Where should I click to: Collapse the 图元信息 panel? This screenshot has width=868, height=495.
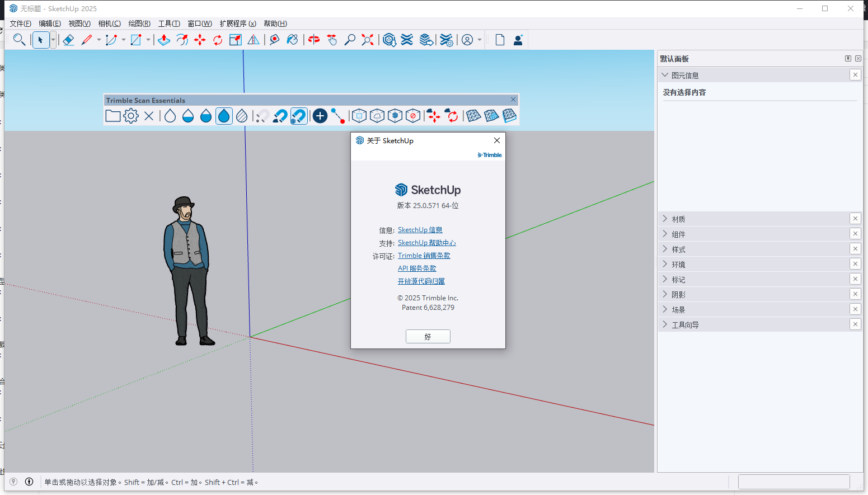pos(665,75)
